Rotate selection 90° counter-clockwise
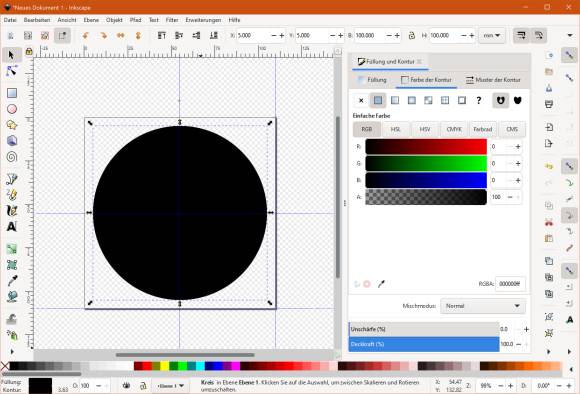This screenshot has height=394, width=580. (86, 36)
